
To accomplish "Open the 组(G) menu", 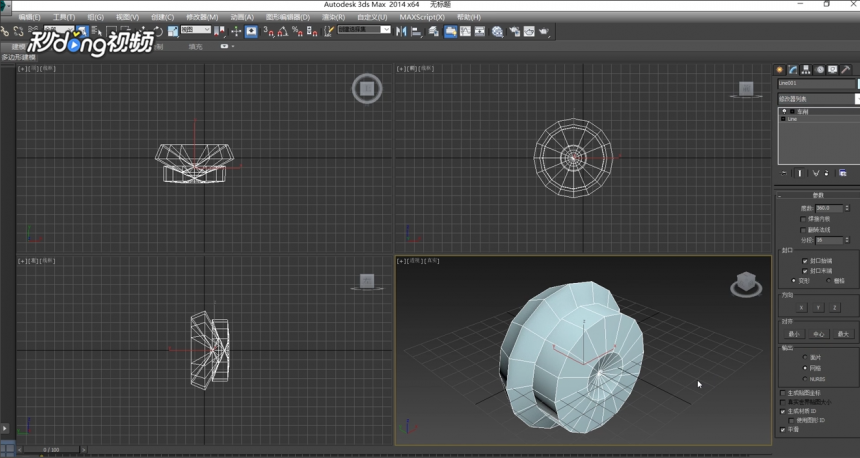I will point(95,18).
